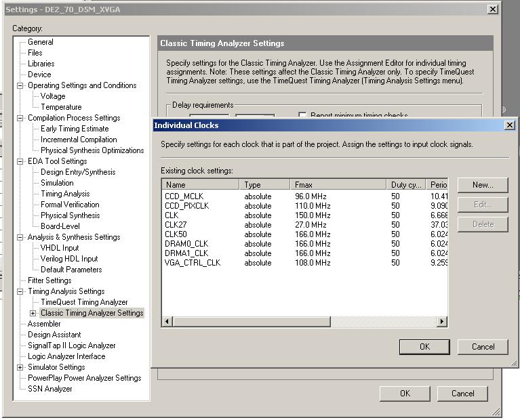Select CCD_MCLK clock row

pyautogui.click(x=305, y=196)
